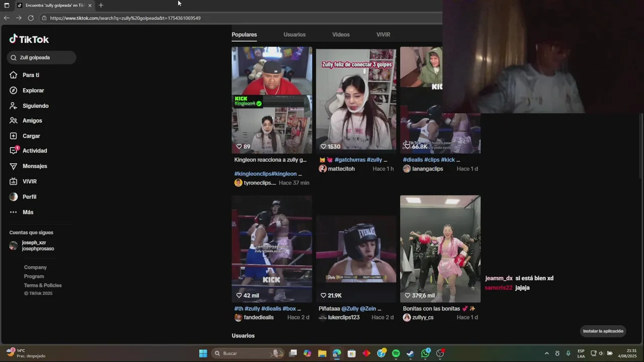Open the fandediealis user profile
This screenshot has height=362, width=644.
[259, 318]
